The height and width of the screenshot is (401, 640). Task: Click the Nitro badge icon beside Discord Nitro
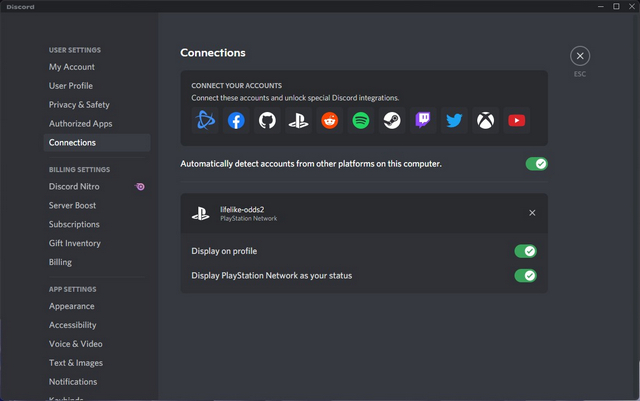pos(140,187)
